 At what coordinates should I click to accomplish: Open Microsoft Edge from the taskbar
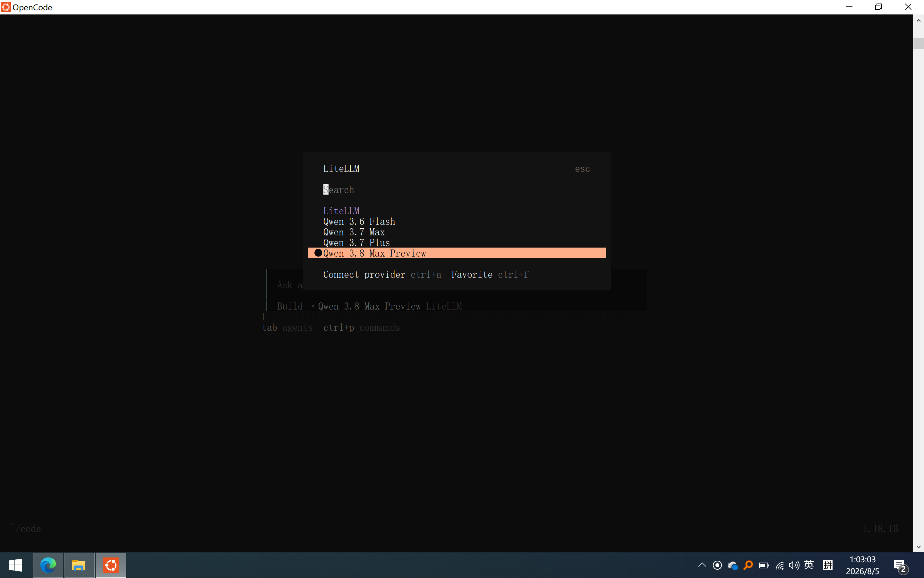coord(48,565)
